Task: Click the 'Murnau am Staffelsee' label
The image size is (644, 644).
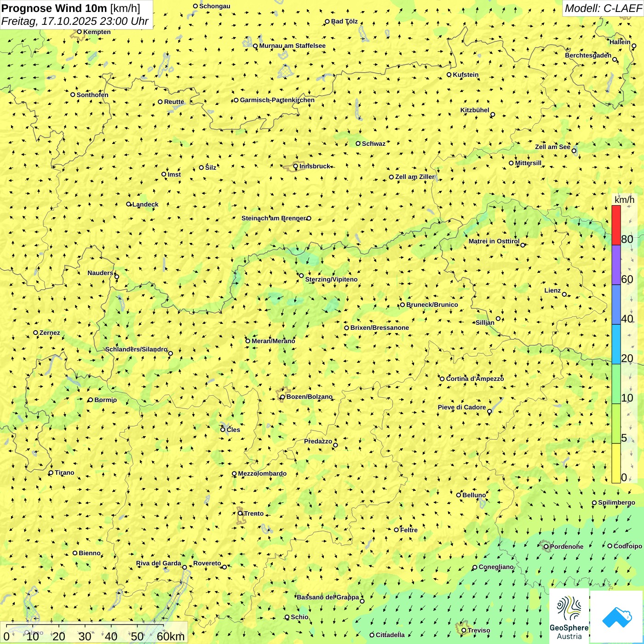Action: pyautogui.click(x=292, y=46)
